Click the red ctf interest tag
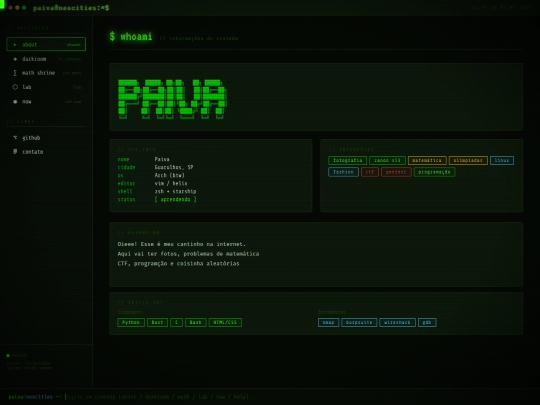The image size is (540, 405). [x=370, y=172]
